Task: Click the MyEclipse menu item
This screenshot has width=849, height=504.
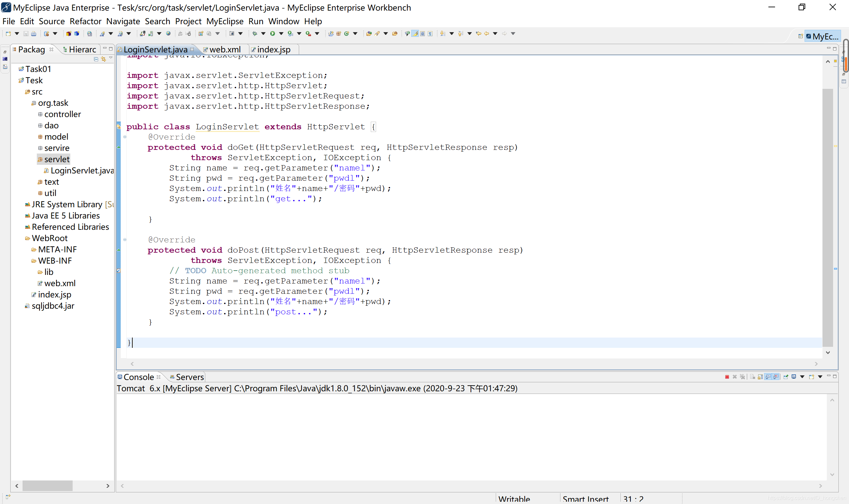Action: pyautogui.click(x=225, y=22)
